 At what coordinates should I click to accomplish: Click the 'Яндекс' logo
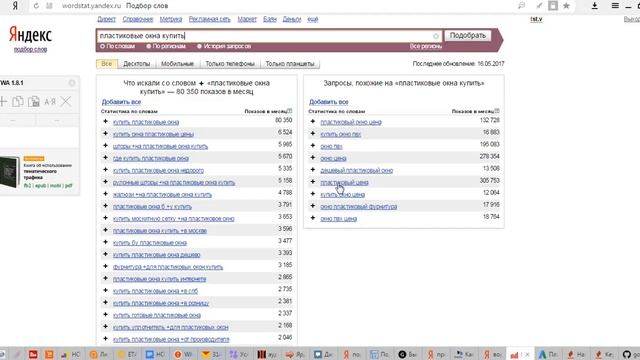pyautogui.click(x=30, y=35)
